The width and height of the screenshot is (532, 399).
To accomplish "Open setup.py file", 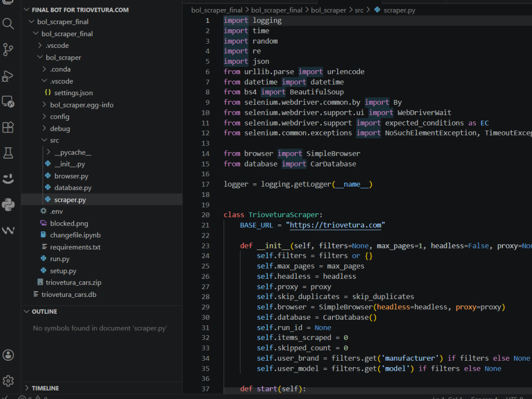I will (x=63, y=271).
